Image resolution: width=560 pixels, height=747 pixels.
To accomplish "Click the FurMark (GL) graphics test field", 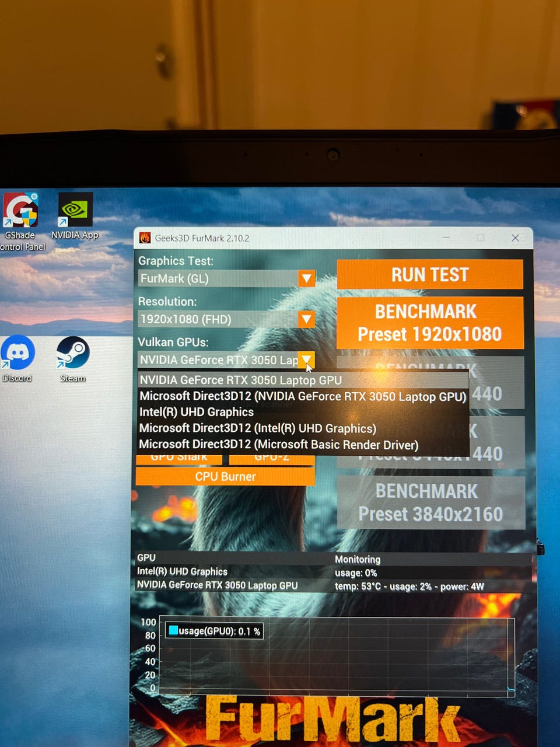I will pos(219,278).
